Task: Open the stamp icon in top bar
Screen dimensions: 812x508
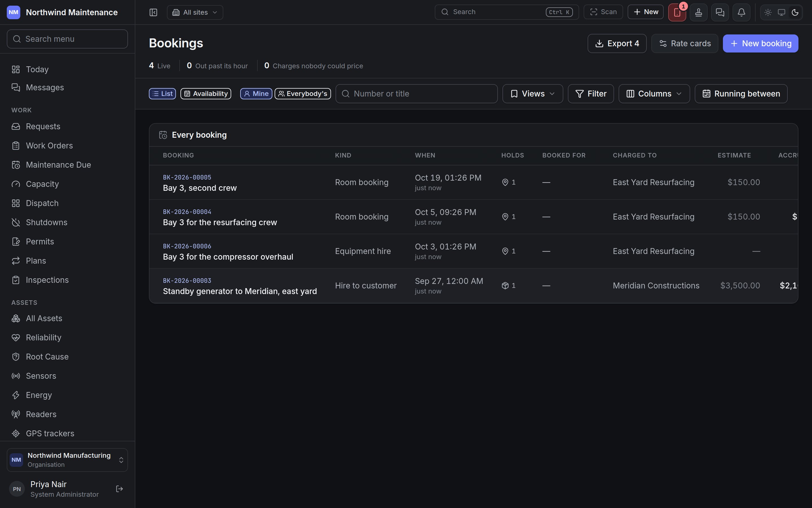Action: click(x=699, y=12)
